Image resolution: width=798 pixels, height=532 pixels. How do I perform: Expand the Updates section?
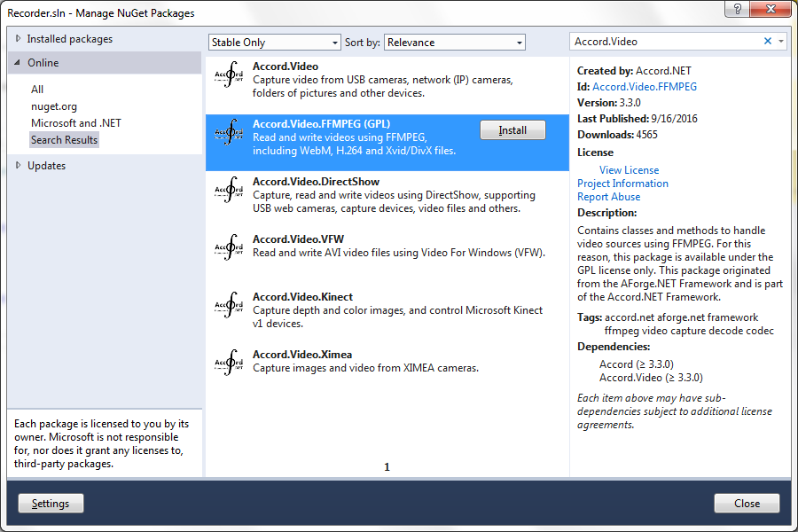tap(18, 166)
